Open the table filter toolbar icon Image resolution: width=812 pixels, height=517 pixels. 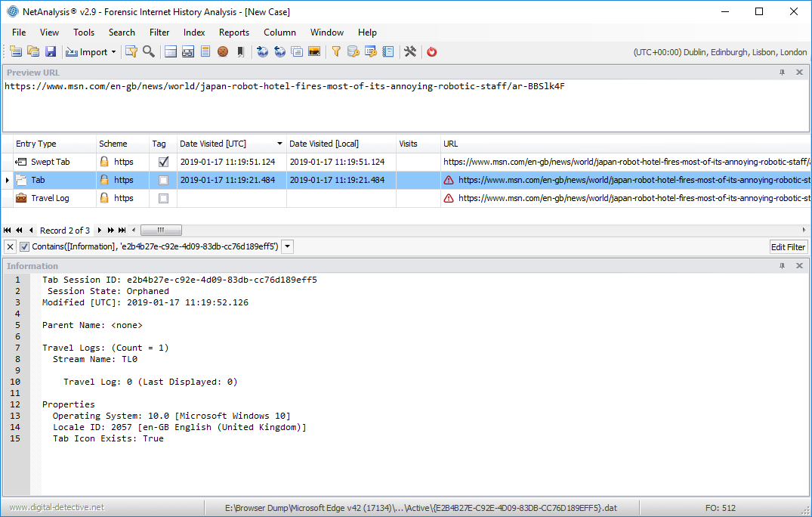click(131, 51)
